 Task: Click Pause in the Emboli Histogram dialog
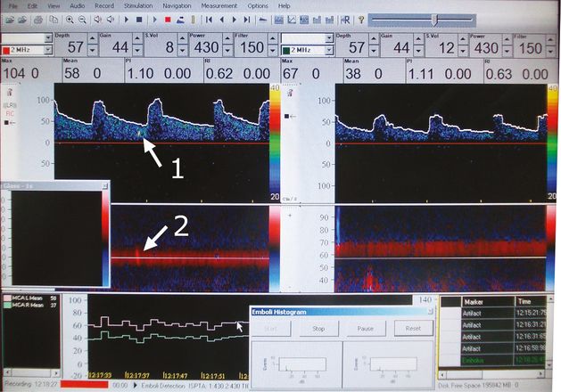coord(367,327)
